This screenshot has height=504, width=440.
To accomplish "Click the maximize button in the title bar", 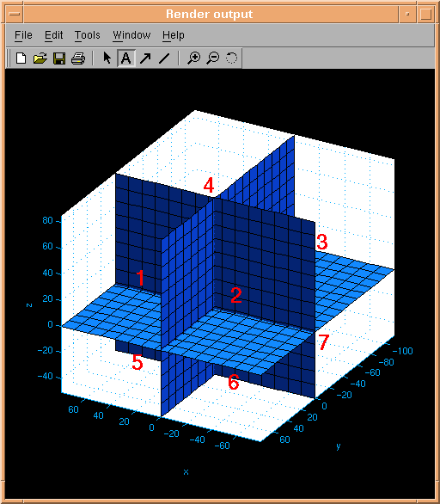I will [425, 14].
